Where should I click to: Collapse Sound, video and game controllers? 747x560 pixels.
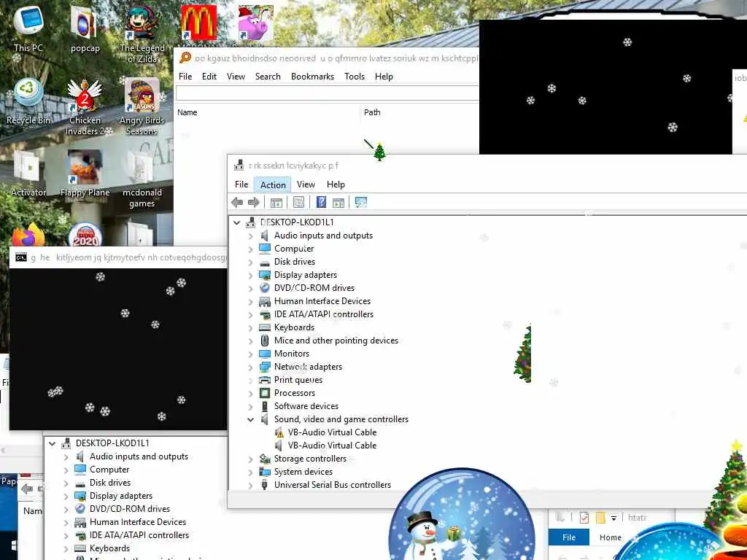click(x=251, y=419)
